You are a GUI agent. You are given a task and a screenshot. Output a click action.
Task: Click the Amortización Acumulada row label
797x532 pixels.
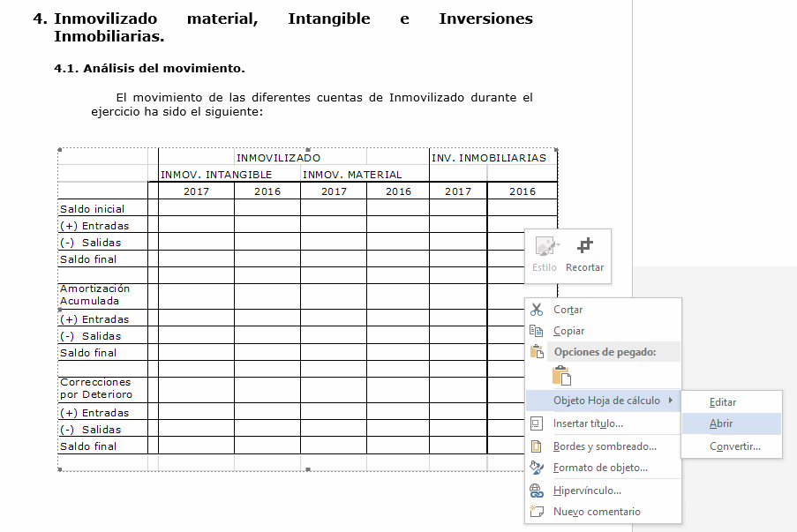coord(94,295)
